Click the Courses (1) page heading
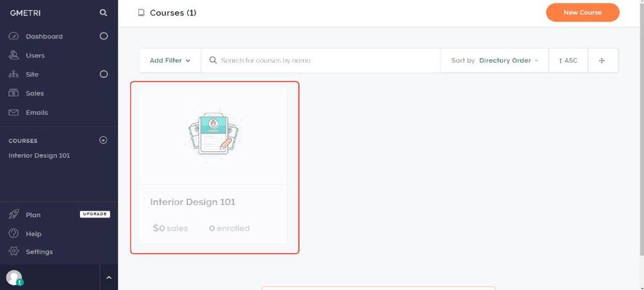The height and width of the screenshot is (290, 644). tap(173, 13)
